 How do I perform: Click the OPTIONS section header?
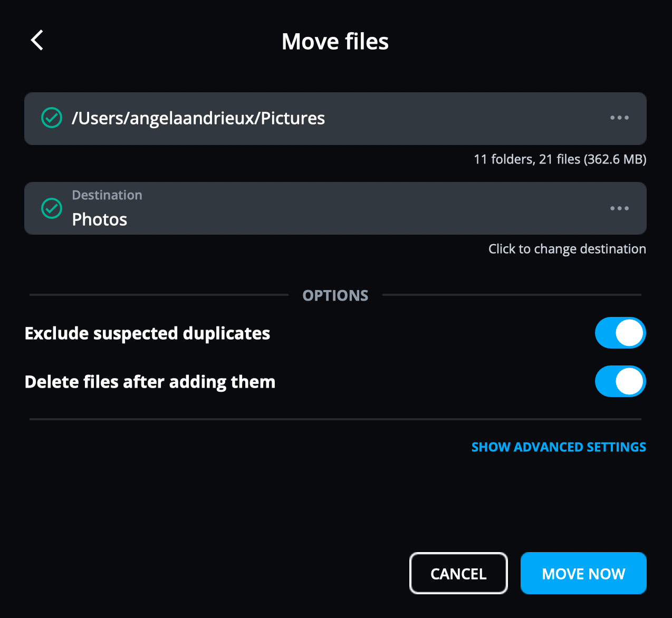point(335,295)
